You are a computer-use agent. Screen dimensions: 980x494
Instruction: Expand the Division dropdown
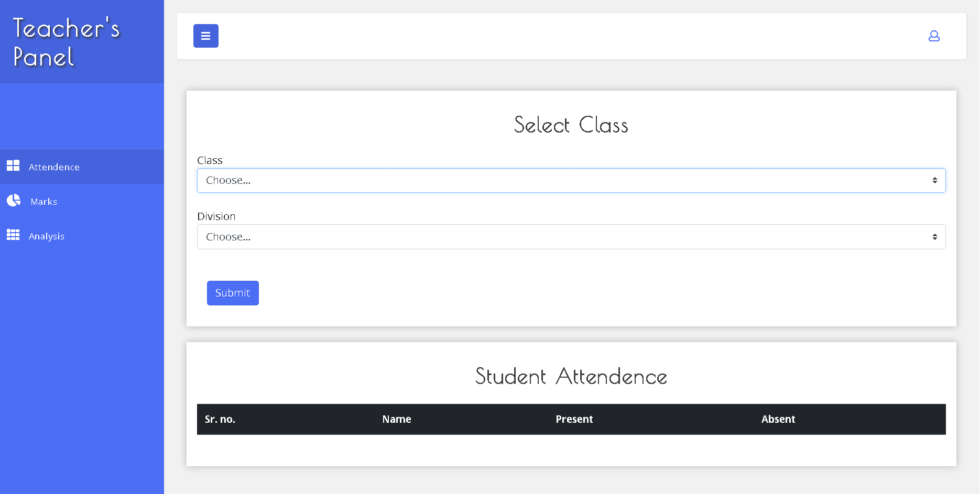pos(571,237)
